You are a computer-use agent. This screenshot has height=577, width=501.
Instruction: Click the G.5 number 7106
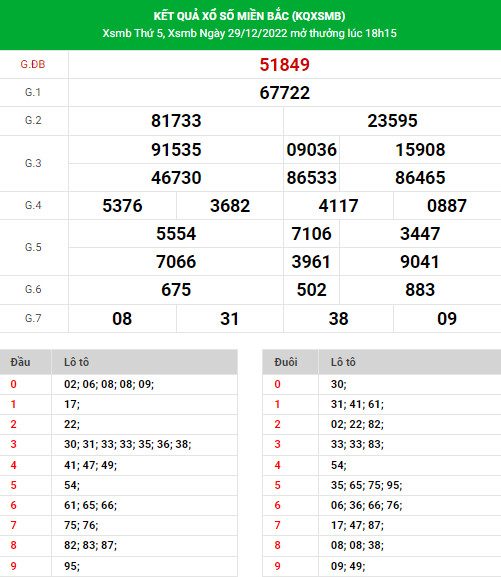pos(311,234)
